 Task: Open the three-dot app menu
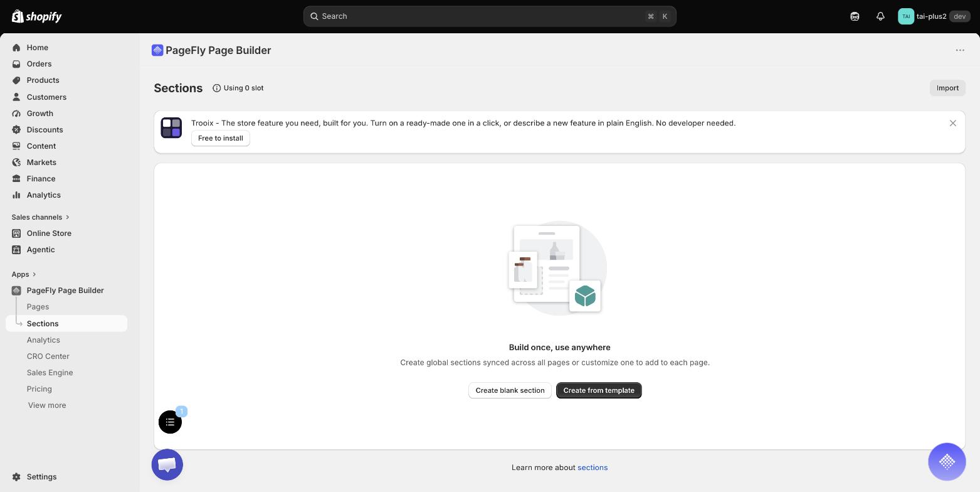click(x=960, y=50)
